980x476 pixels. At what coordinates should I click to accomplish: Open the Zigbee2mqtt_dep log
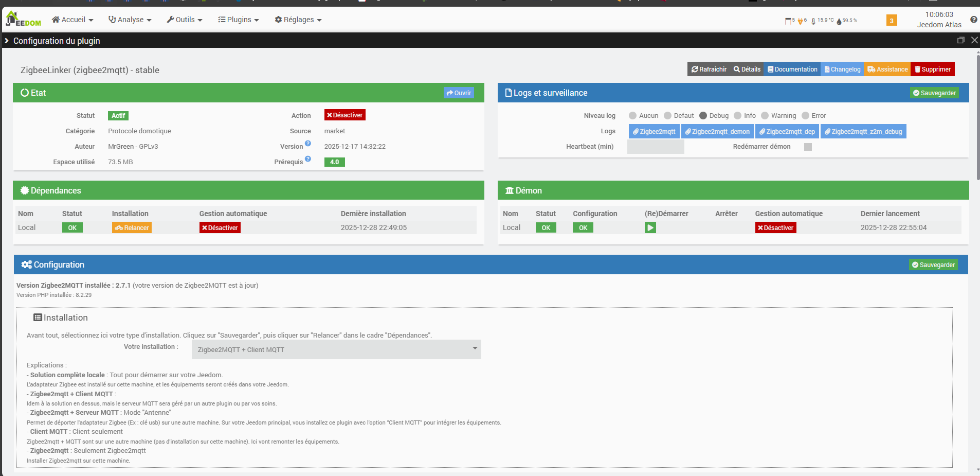coord(787,132)
